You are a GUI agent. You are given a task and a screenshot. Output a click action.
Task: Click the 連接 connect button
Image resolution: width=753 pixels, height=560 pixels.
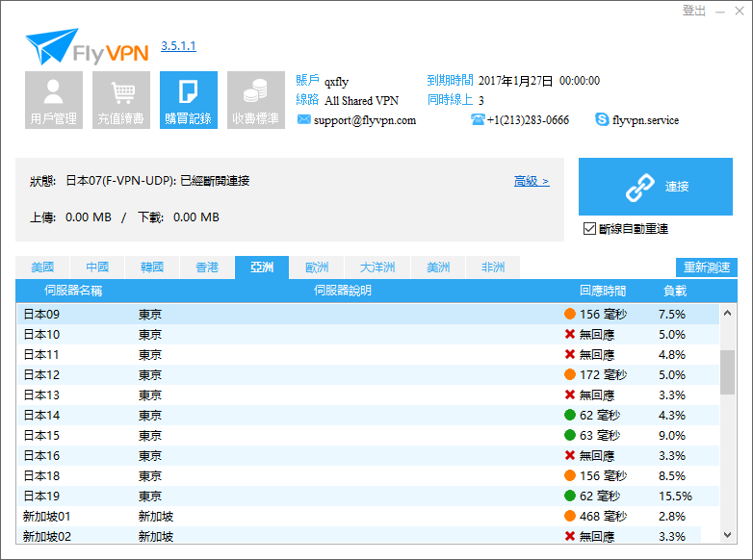click(656, 187)
